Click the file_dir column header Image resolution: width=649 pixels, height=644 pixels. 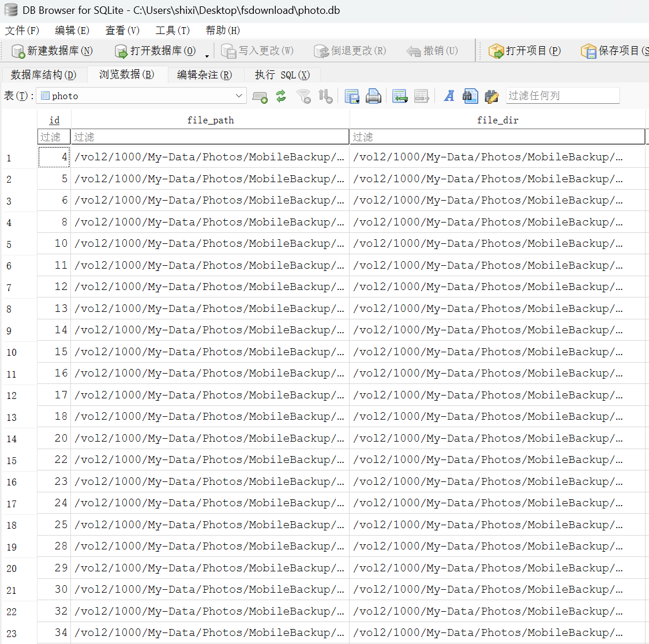pos(497,120)
